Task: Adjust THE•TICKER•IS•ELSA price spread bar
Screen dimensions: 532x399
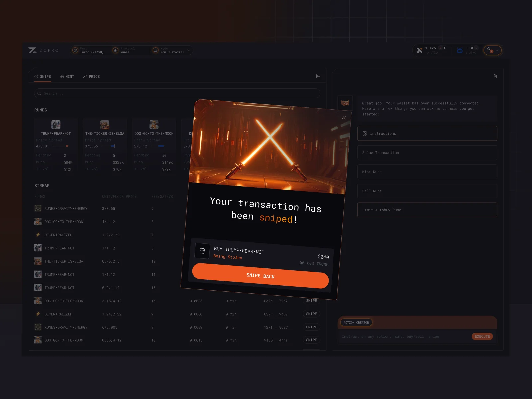Action: [x=108, y=146]
